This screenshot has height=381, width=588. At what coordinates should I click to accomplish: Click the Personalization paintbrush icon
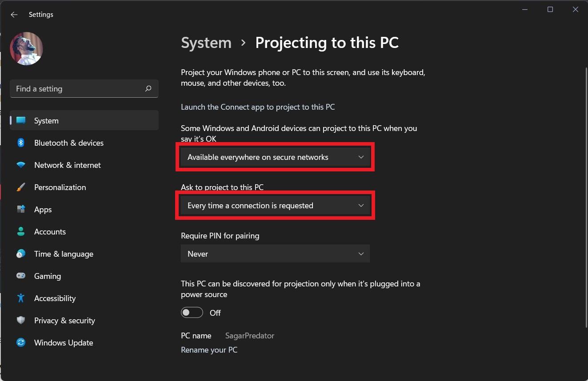[x=21, y=187]
